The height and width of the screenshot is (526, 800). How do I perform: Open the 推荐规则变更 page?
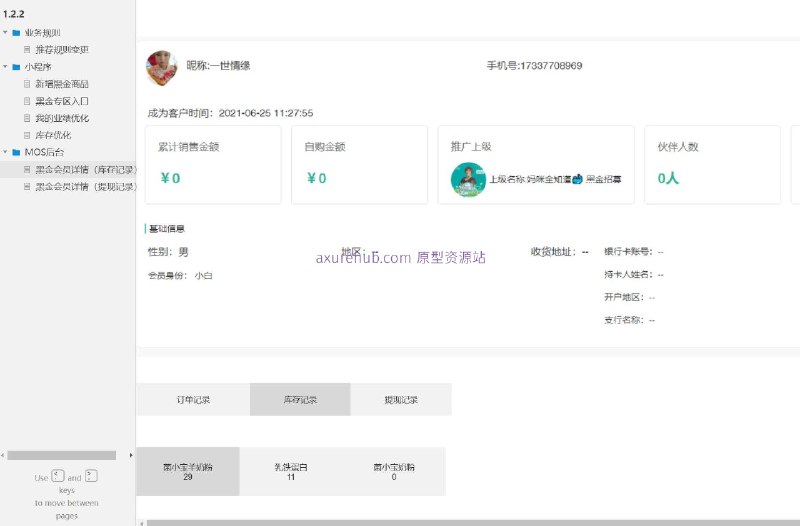pyautogui.click(x=62, y=49)
